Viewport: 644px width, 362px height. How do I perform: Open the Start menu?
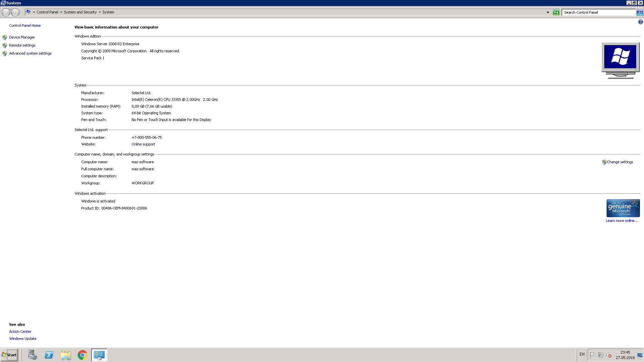pos(9,355)
